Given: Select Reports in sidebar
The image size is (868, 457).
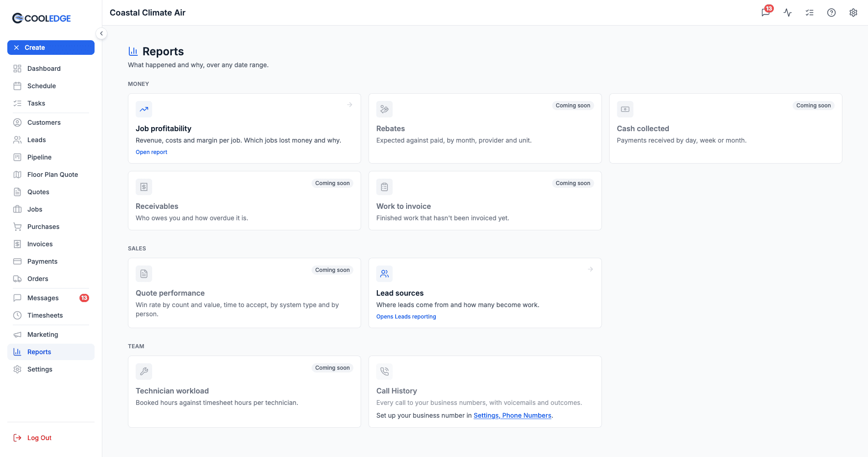Looking at the screenshot, I should click(x=51, y=352).
